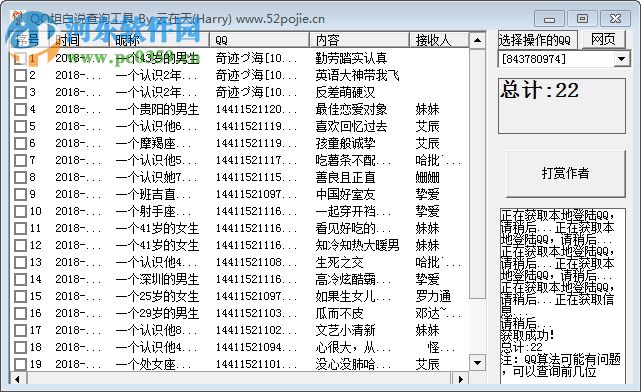Maximize the QQ query tool window
Viewport: 641px width, 392px height.
tap(583, 19)
